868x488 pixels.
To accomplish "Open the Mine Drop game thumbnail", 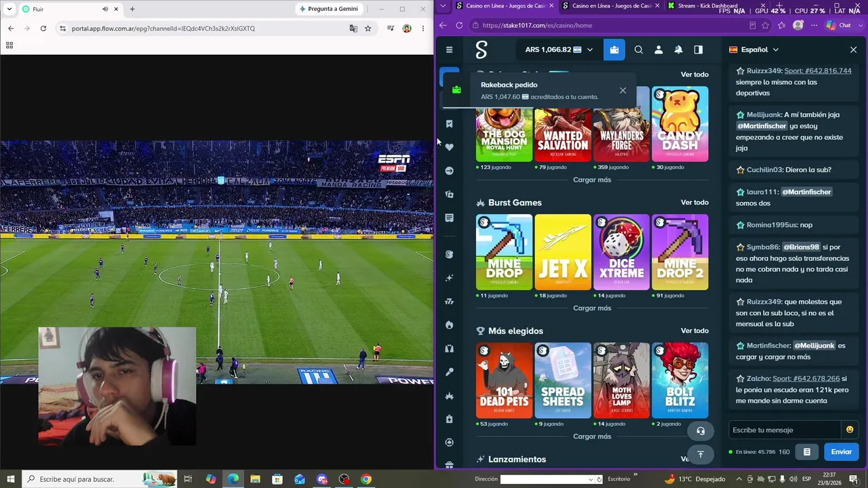I will coord(504,252).
